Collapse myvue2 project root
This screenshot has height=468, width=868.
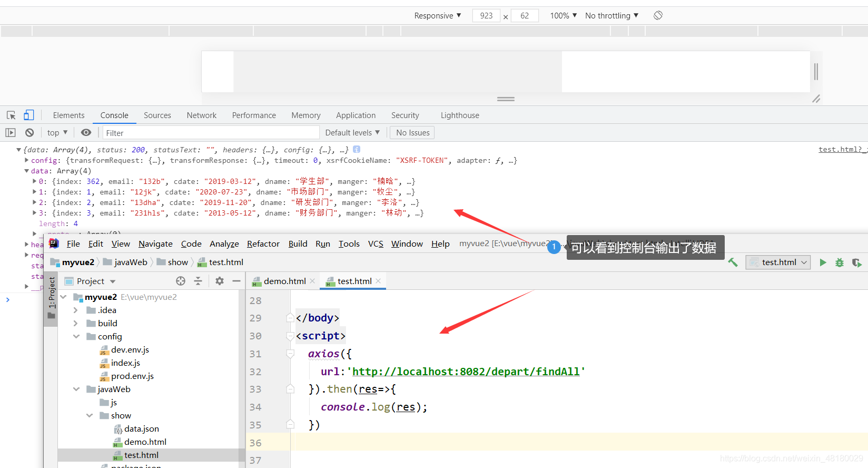click(x=63, y=297)
